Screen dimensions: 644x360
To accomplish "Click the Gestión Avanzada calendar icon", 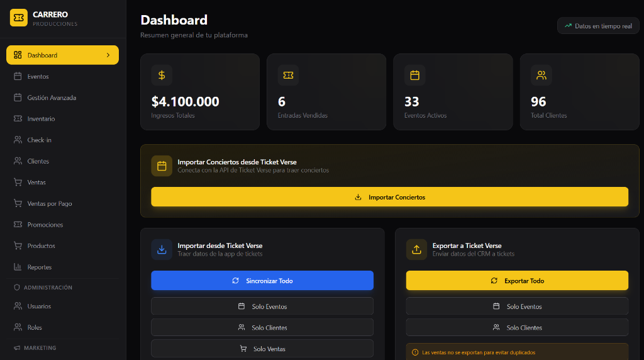I will coord(18,98).
